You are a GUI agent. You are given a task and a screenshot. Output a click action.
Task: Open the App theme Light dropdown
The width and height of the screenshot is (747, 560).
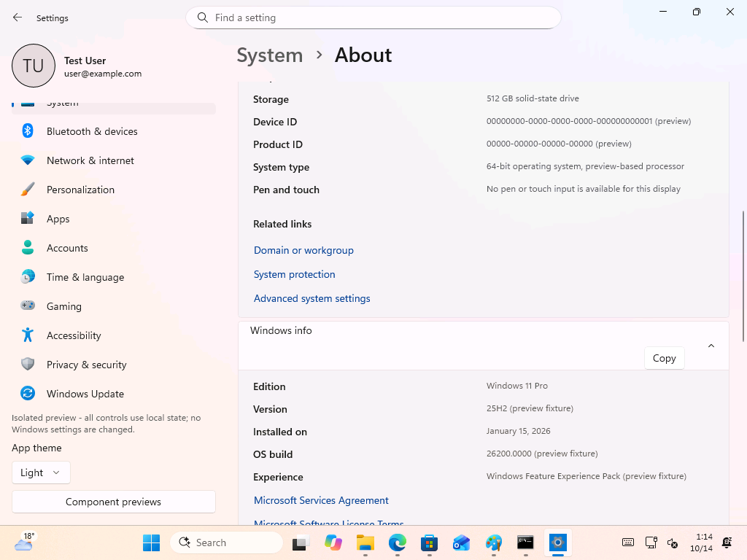tap(41, 472)
